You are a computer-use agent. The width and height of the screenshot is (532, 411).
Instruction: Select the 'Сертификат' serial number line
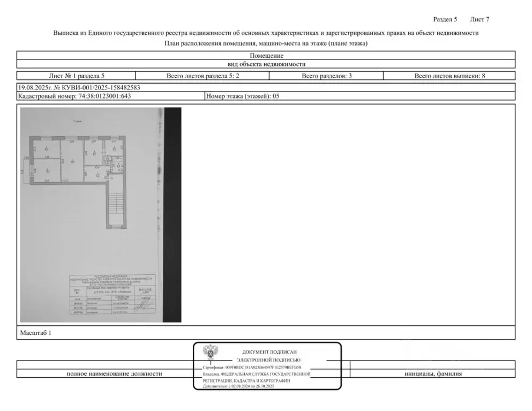252,368
